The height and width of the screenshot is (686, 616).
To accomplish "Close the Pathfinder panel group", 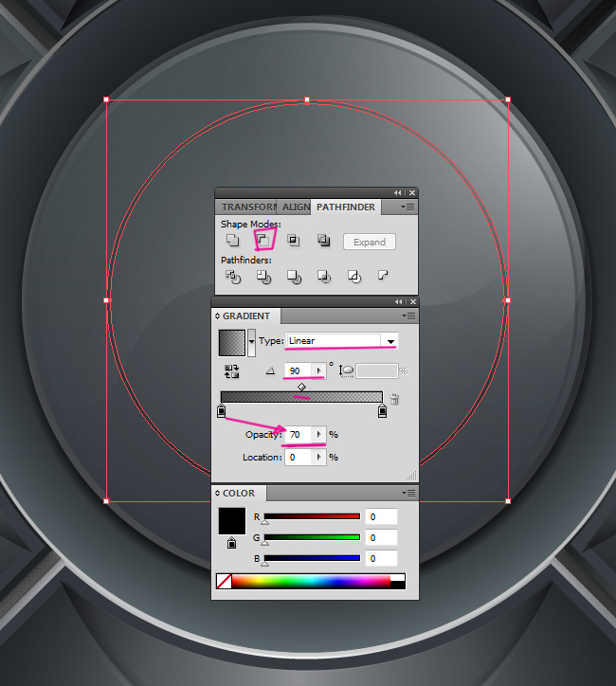I will tap(412, 193).
